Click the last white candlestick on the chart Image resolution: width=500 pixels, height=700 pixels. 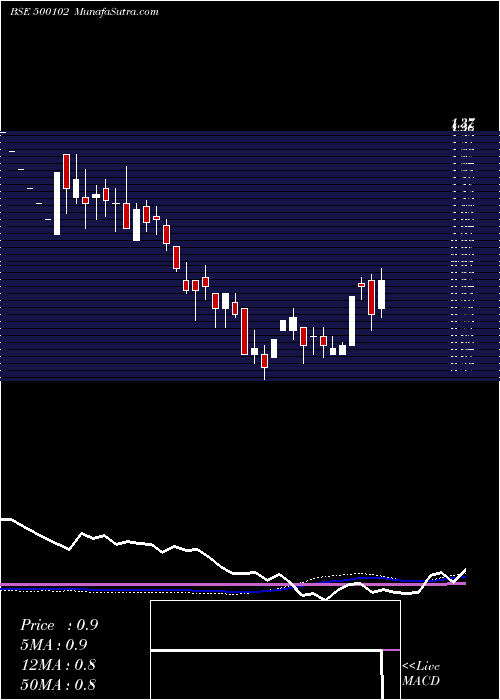[381, 294]
